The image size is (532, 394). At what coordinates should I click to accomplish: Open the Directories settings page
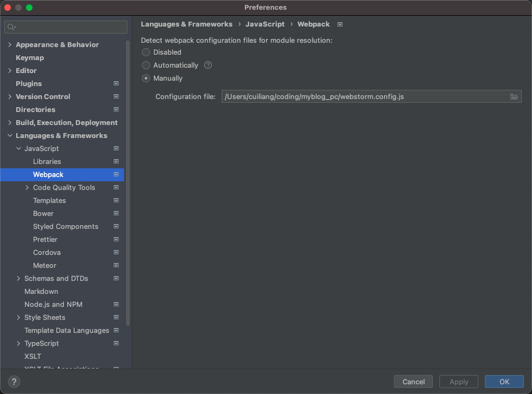pyautogui.click(x=35, y=109)
